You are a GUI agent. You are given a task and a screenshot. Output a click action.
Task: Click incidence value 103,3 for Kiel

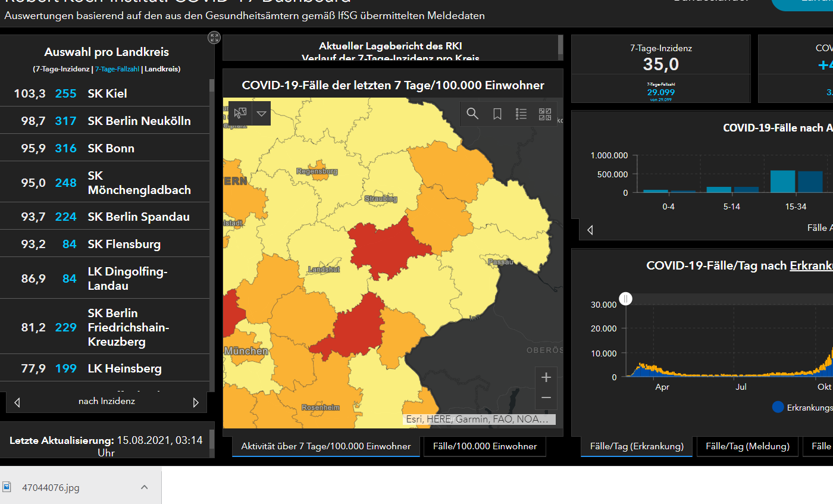pos(30,93)
